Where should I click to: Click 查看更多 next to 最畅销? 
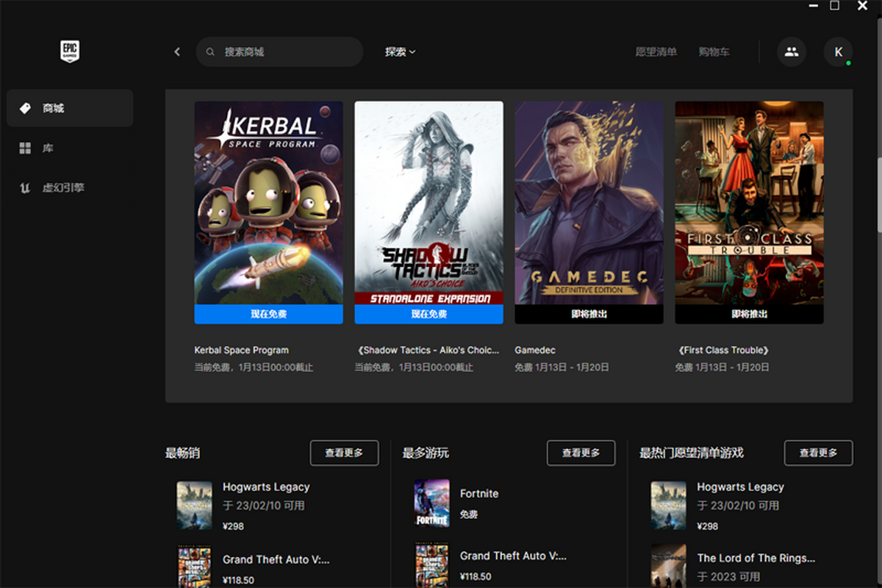(x=344, y=453)
